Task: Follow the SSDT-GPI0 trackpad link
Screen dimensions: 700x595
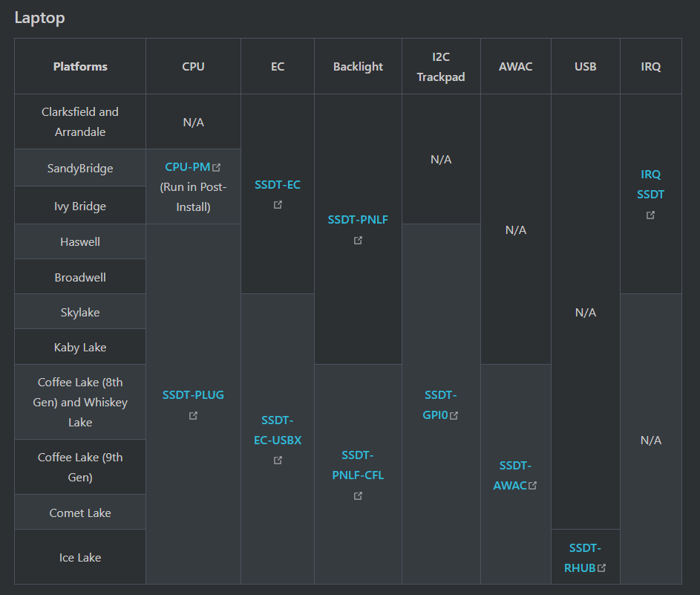Action: coord(440,405)
